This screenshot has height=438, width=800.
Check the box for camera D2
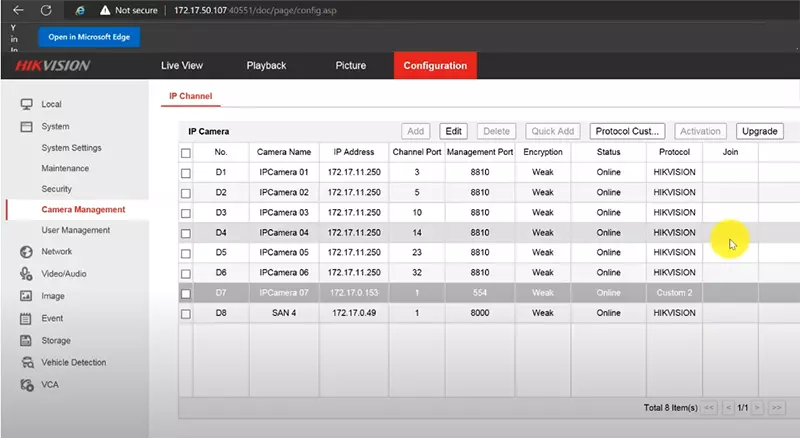coord(186,193)
